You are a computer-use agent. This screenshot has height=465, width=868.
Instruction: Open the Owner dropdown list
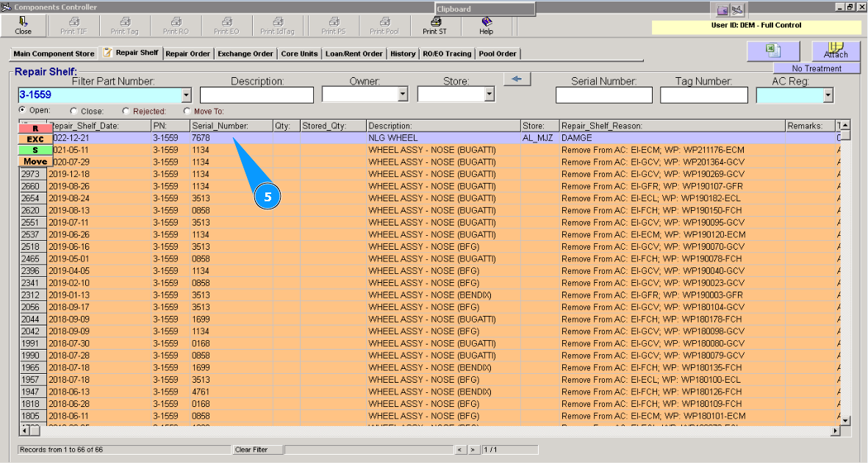(x=403, y=94)
